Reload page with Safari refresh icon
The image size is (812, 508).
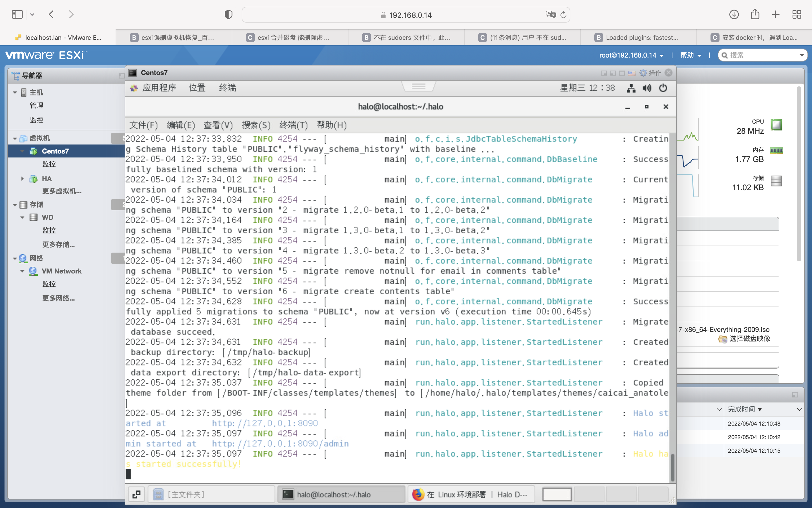563,15
